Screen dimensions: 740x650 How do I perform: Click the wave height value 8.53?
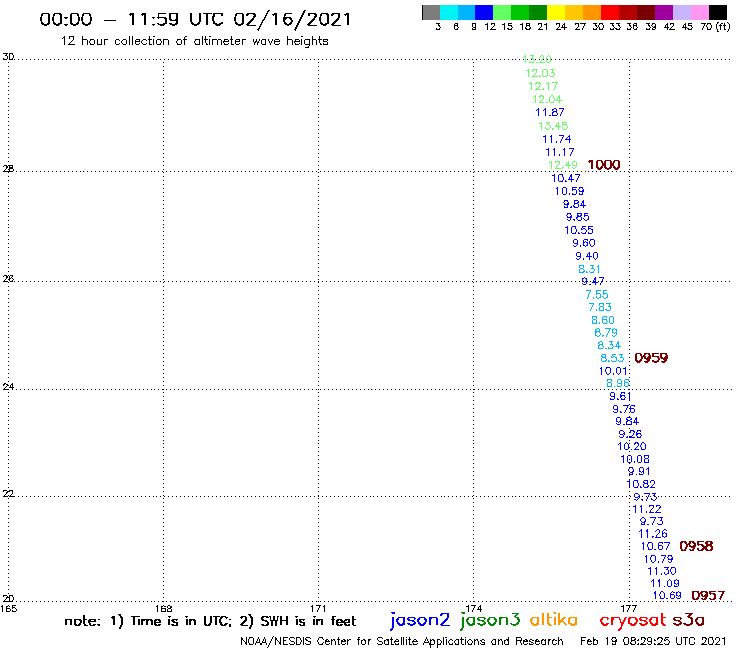612,358
